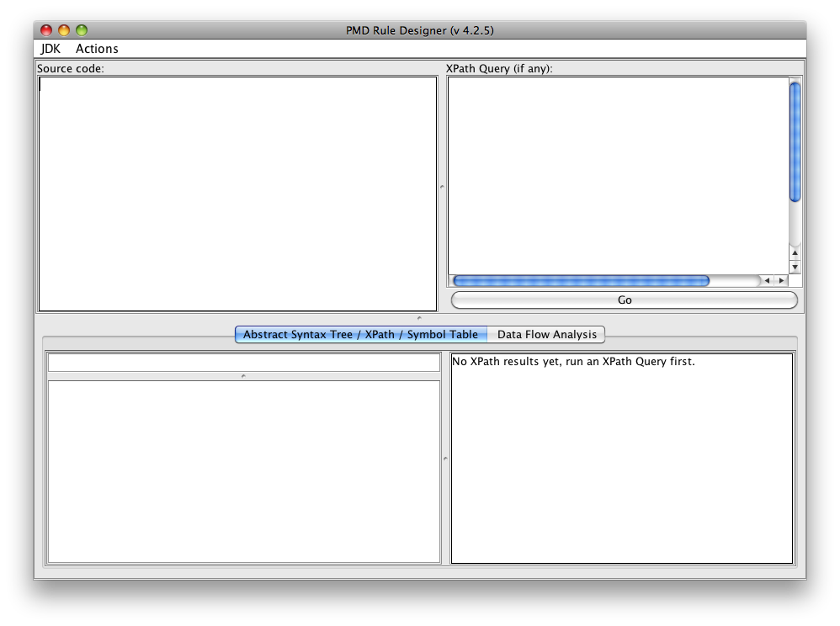Image resolution: width=840 pixels, height=626 pixels.
Task: Click the XPath horizontal scrollbar thumb
Action: [582, 280]
